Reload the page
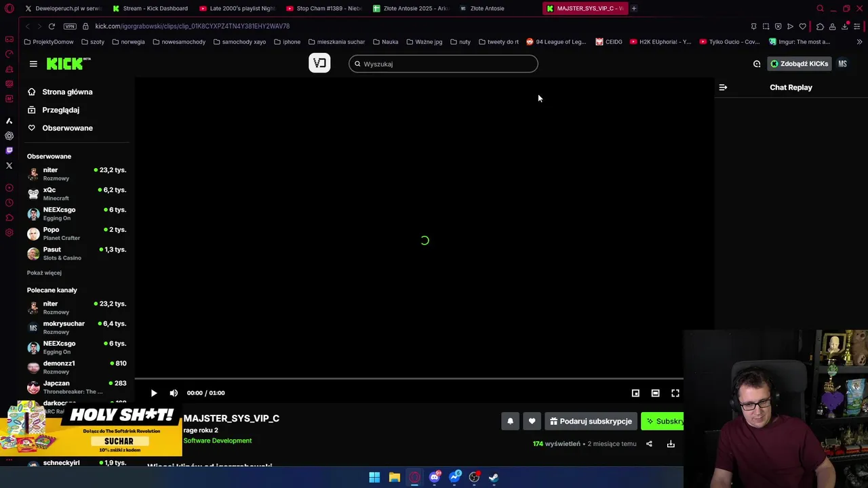This screenshot has width=868, height=488. (x=52, y=26)
